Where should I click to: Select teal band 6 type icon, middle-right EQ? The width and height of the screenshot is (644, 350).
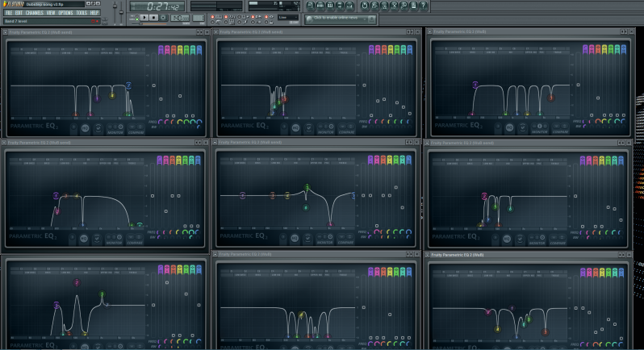(x=614, y=160)
